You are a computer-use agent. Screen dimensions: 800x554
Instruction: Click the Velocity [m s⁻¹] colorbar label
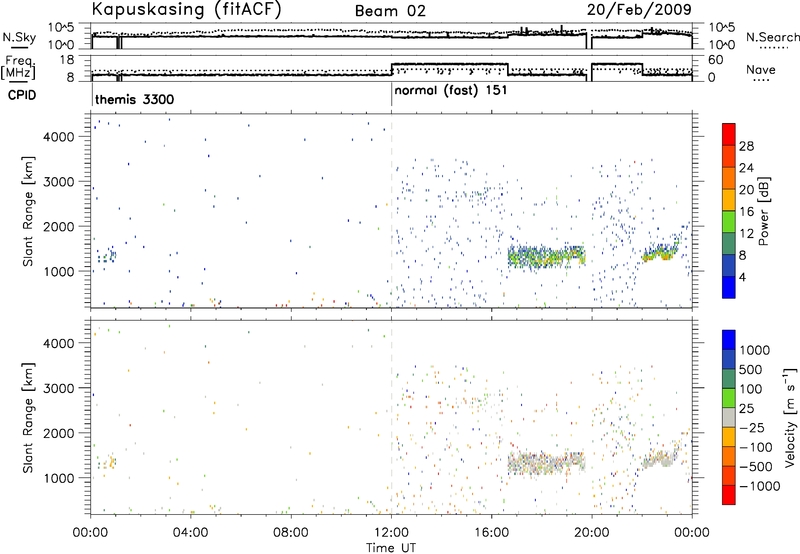pyautogui.click(x=790, y=417)
